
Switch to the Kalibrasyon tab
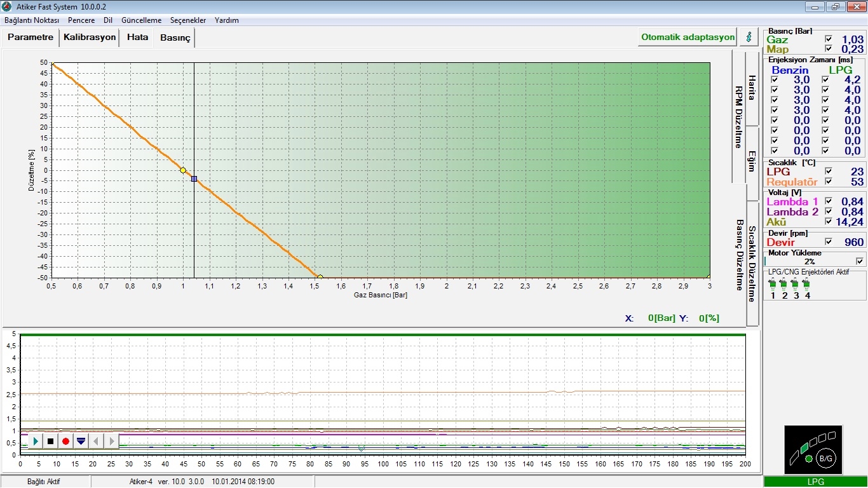[x=90, y=37]
